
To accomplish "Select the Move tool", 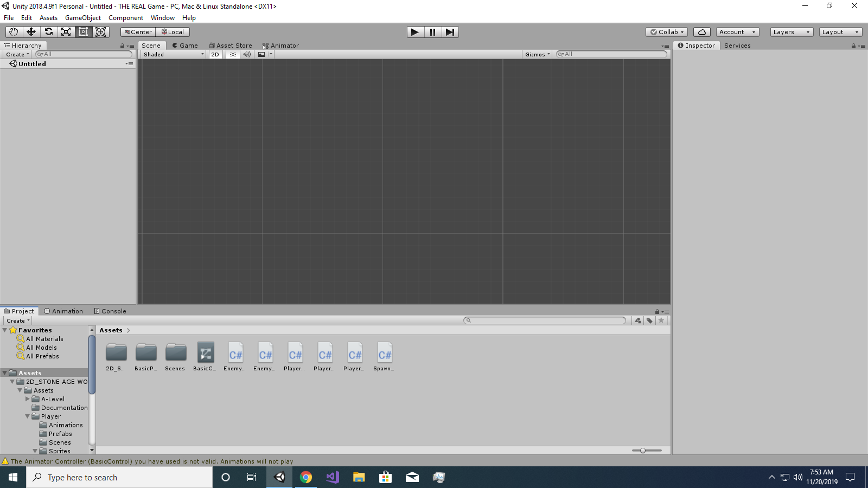I will (31, 32).
